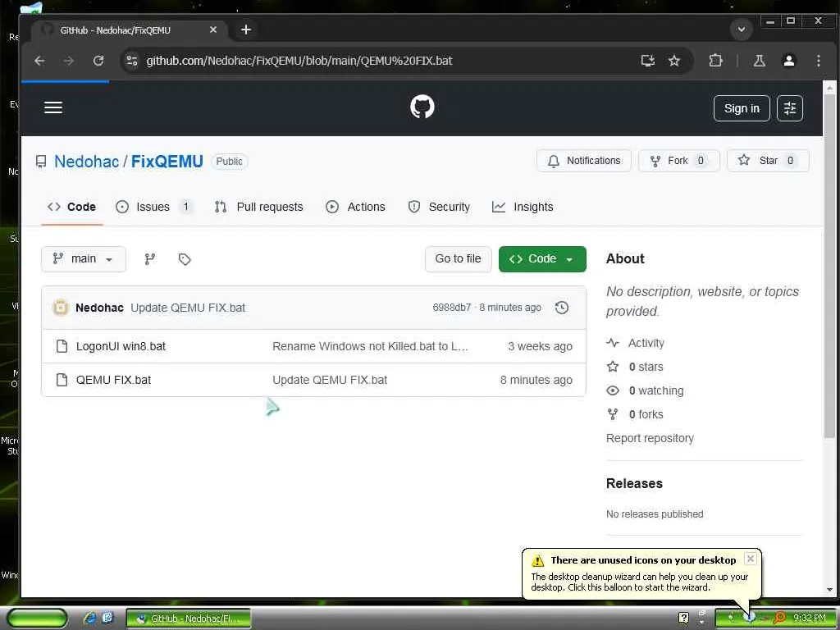Click the desktop cleanup wizard balloon text

click(x=639, y=582)
